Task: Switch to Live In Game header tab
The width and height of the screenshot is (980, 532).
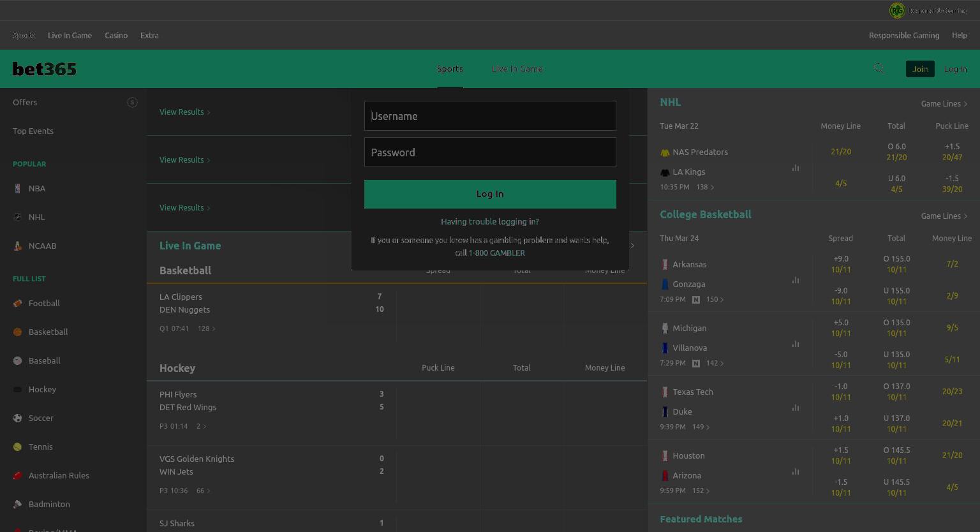Action: coord(517,69)
